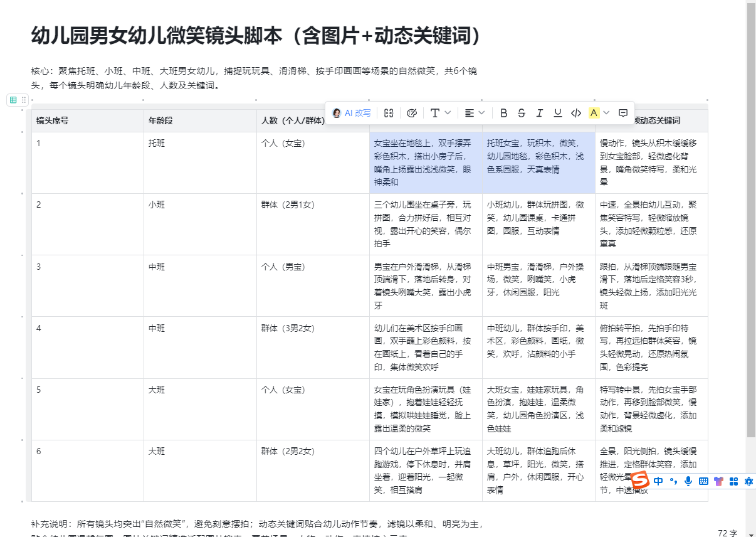Click the cell starting 俯拍转平拍
This screenshot has width=756, height=537.
tap(652, 347)
